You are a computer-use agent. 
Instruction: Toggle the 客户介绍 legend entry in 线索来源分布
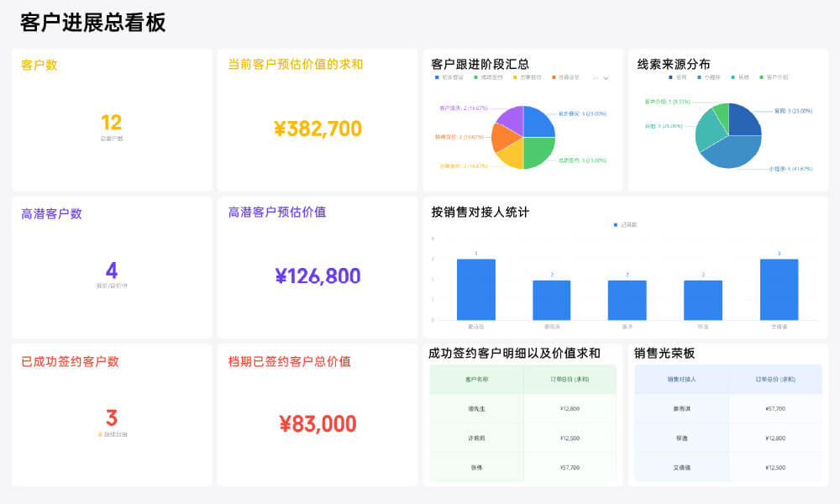[x=774, y=77]
